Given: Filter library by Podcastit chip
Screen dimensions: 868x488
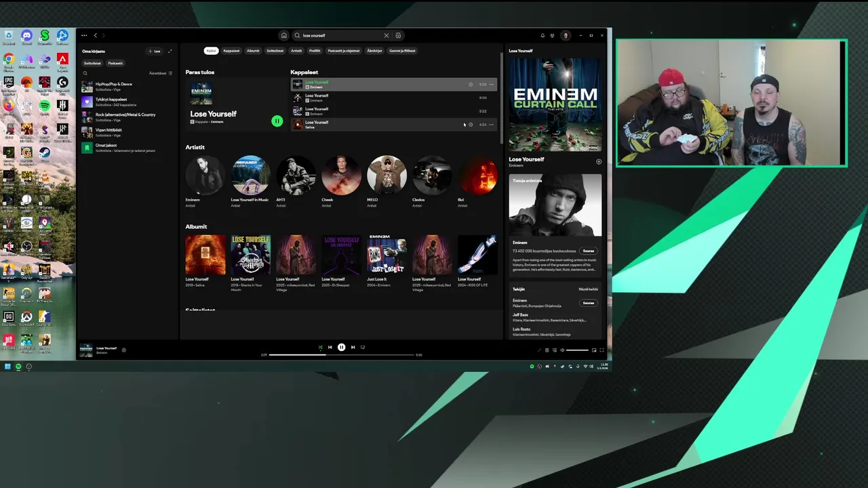Looking at the screenshot, I should click(x=115, y=63).
